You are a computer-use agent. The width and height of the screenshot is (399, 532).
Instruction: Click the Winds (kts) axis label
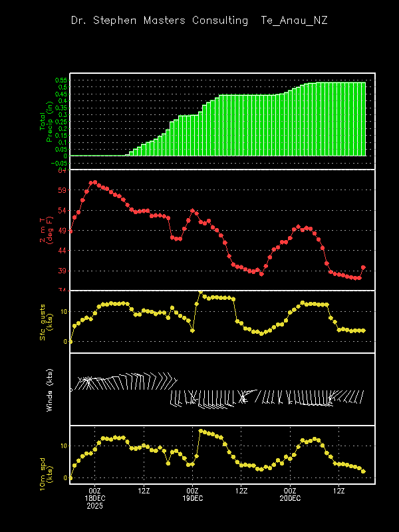[x=50, y=389]
